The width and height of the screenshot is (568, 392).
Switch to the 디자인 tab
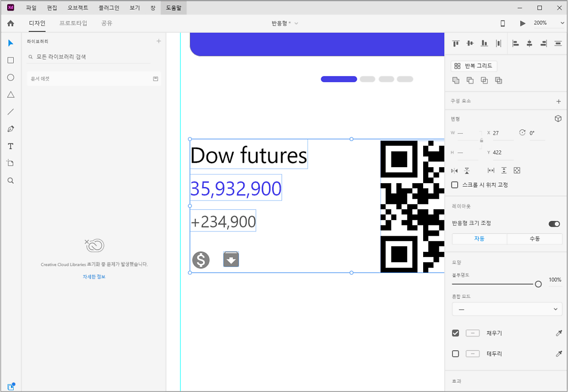click(x=37, y=23)
